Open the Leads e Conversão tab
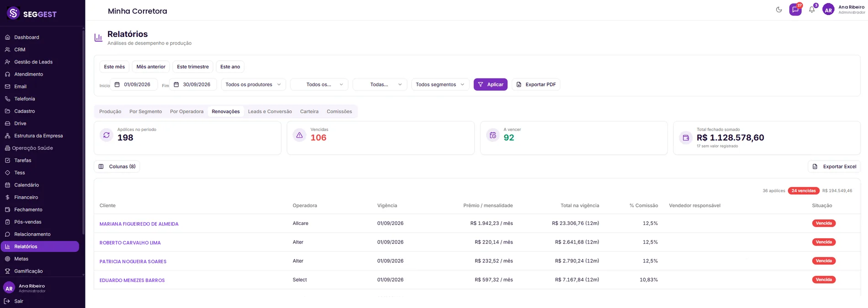868x308 pixels. click(x=270, y=112)
